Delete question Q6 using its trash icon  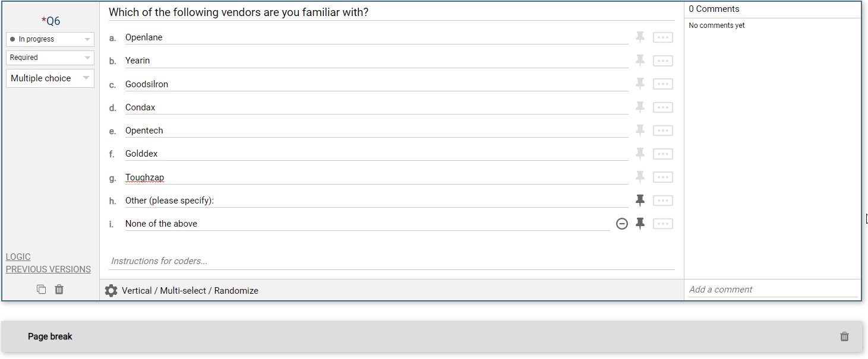click(59, 290)
